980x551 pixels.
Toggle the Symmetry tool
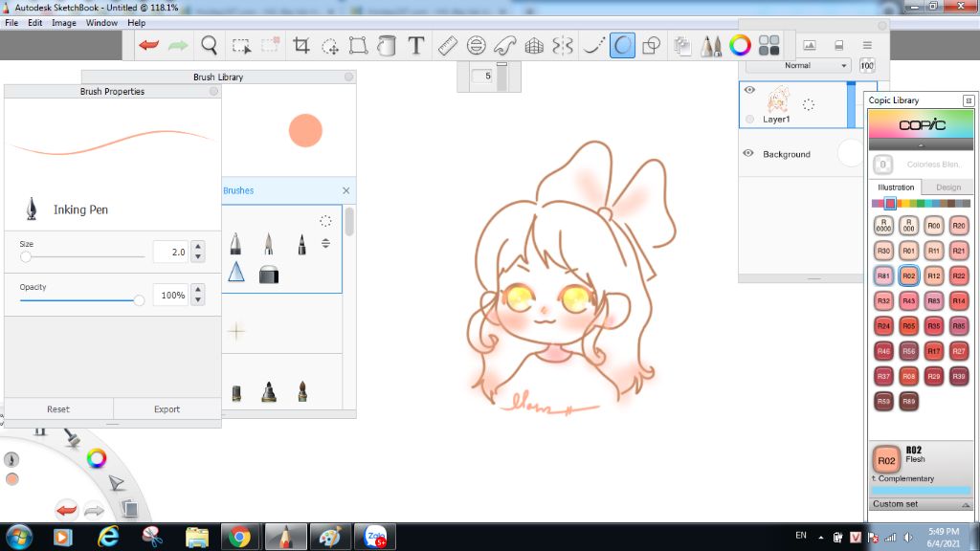pos(563,45)
